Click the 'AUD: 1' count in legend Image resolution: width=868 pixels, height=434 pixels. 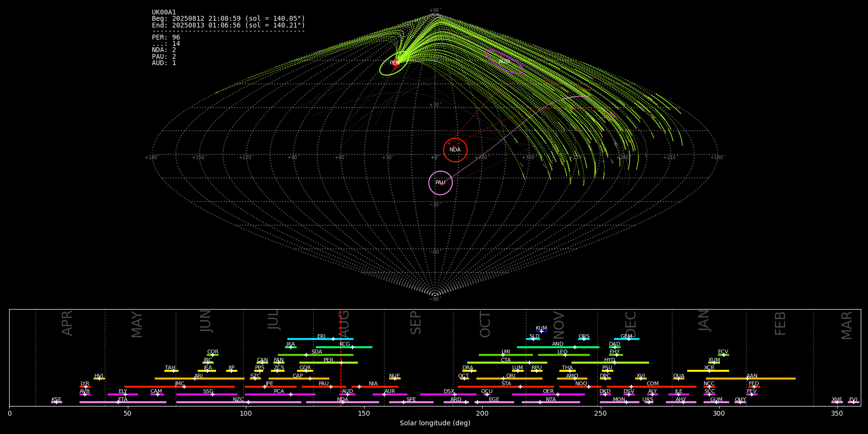pos(164,63)
